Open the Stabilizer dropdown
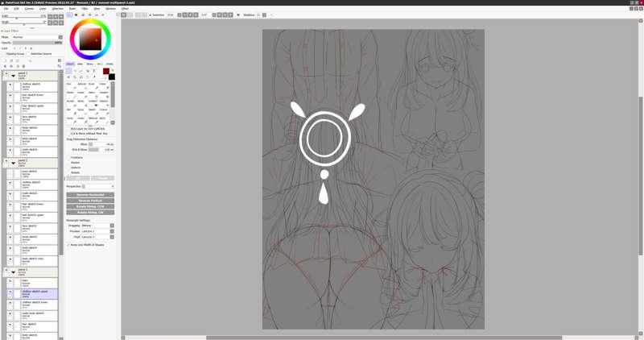The image size is (644, 340). coord(264,15)
